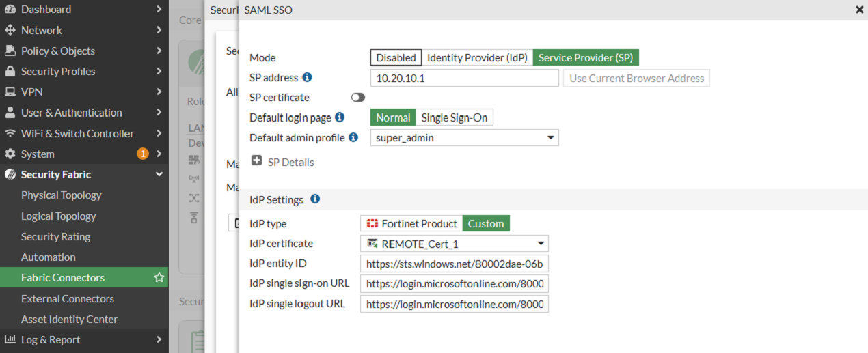This screenshot has height=353, width=868.
Task: Select Custom as IdP type
Action: (486, 223)
